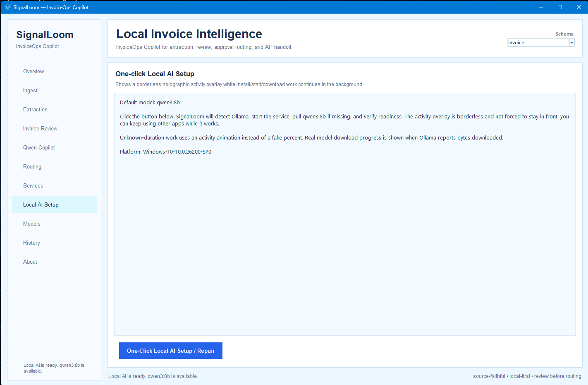The image size is (588, 385).
Task: Maximize the SignalLoom window
Action: click(x=560, y=7)
